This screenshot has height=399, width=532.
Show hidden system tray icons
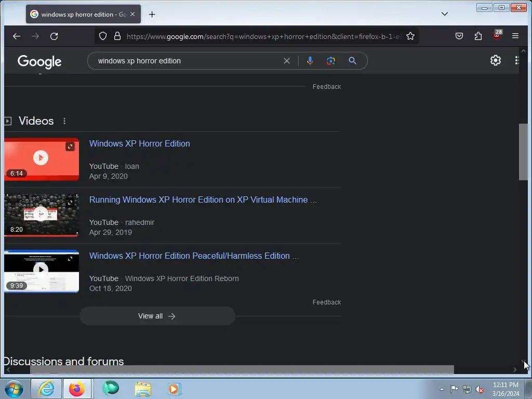coord(442,389)
